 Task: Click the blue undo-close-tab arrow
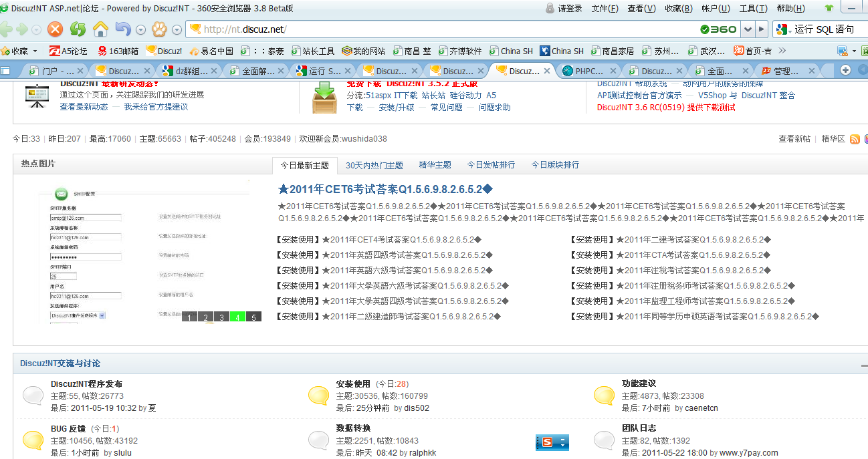(x=123, y=29)
